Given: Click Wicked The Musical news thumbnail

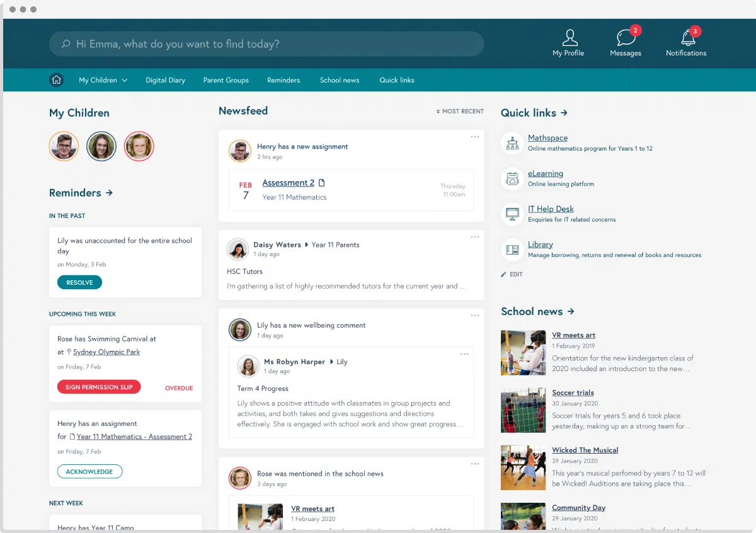Looking at the screenshot, I should tap(523, 467).
